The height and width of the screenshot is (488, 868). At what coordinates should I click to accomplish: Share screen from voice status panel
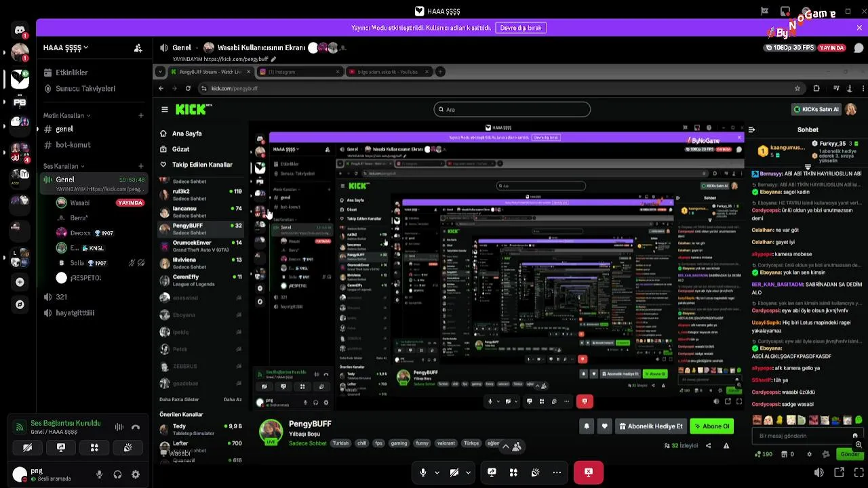(x=61, y=447)
